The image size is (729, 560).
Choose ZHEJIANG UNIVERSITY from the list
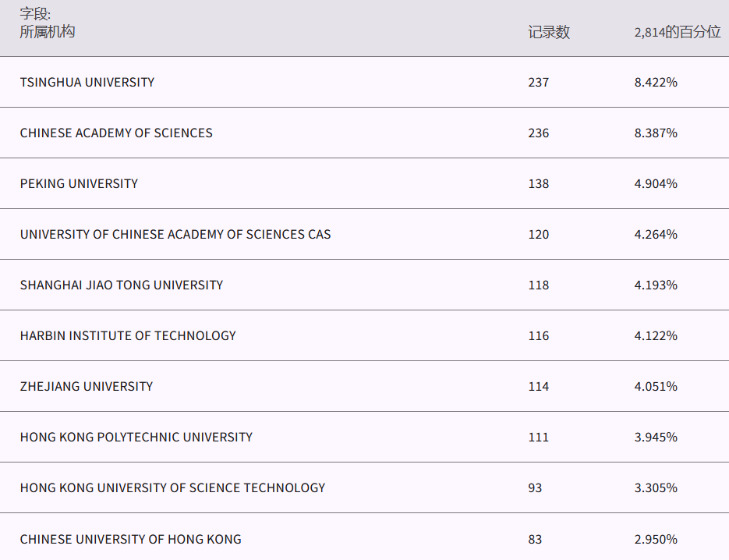click(87, 386)
